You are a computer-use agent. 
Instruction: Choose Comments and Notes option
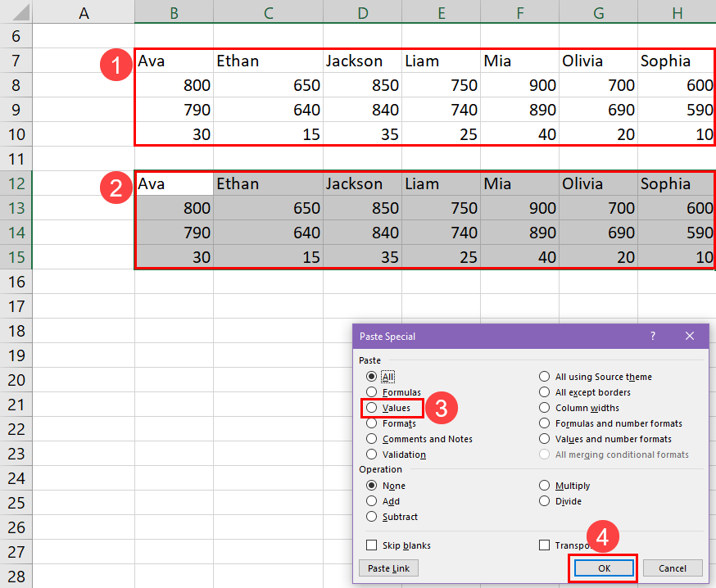(372, 439)
